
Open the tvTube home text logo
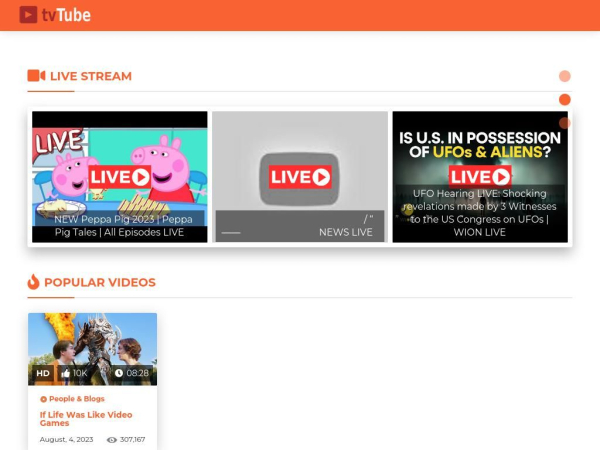click(x=66, y=15)
